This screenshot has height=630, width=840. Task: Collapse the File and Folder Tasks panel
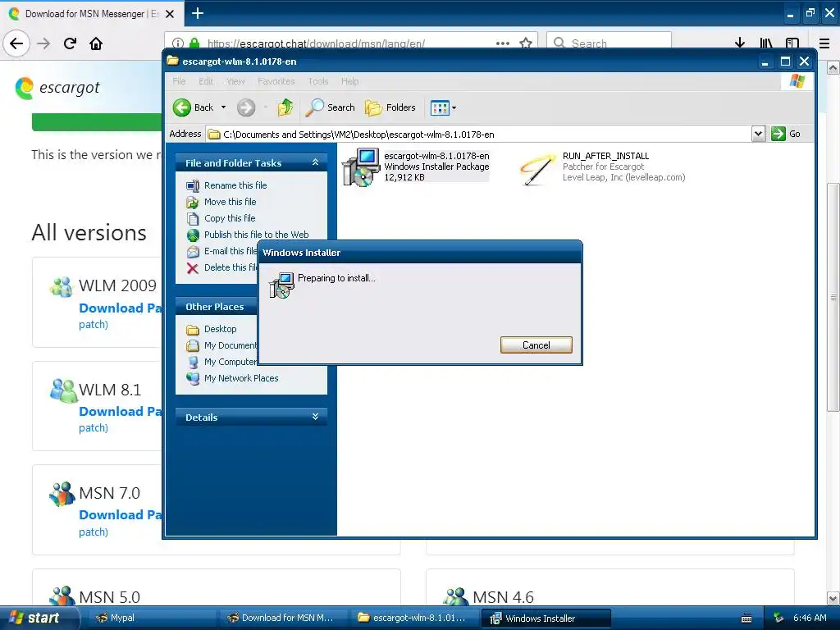pyautogui.click(x=316, y=162)
